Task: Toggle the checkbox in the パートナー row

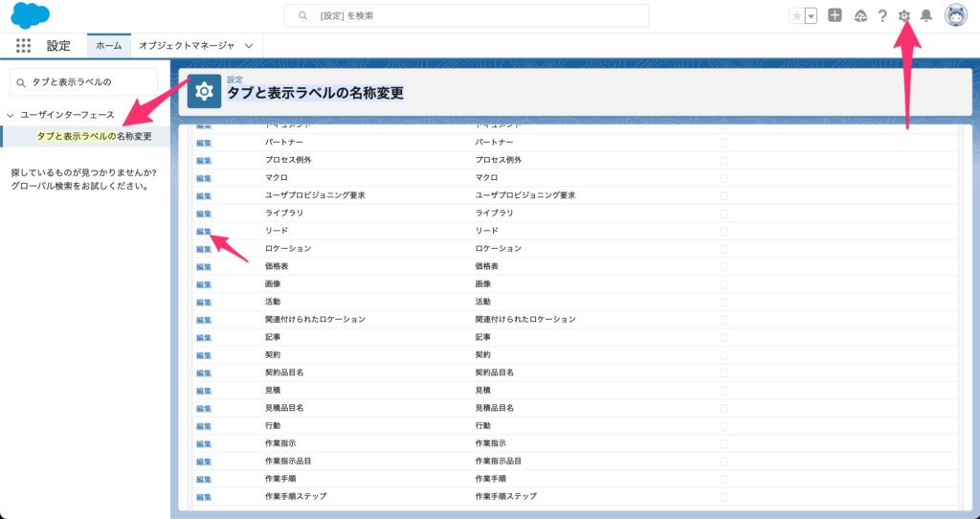Action: (724, 143)
